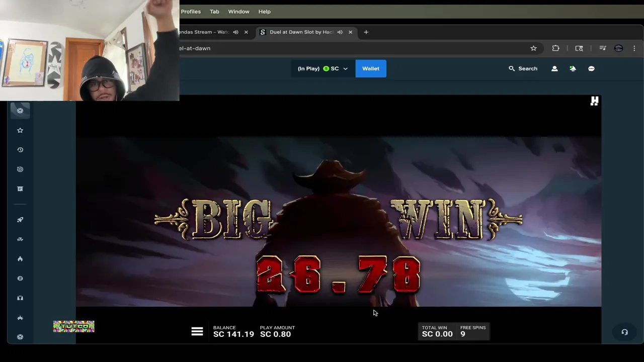Open the notifications bell icon
644x362 pixels.
click(x=573, y=68)
